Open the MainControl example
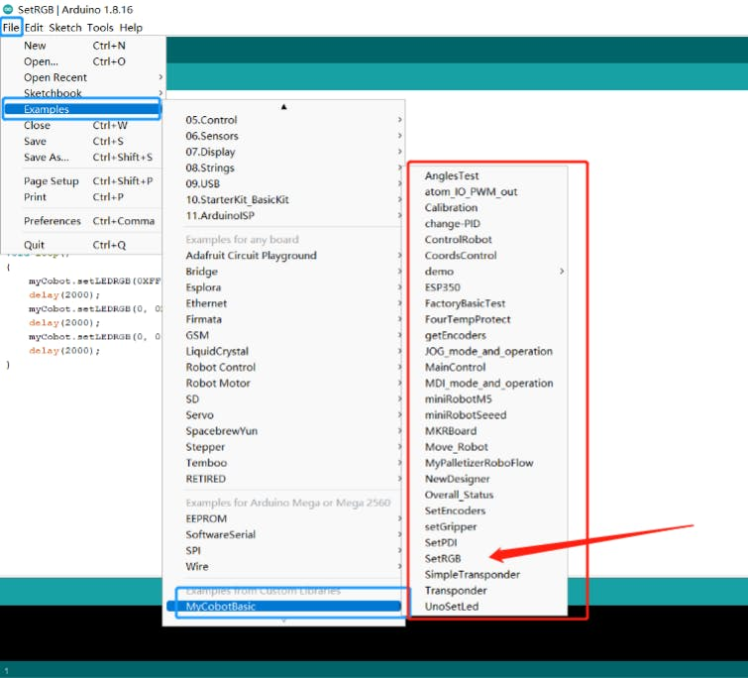Viewport: 748px width, 678px height. pyautogui.click(x=488, y=367)
